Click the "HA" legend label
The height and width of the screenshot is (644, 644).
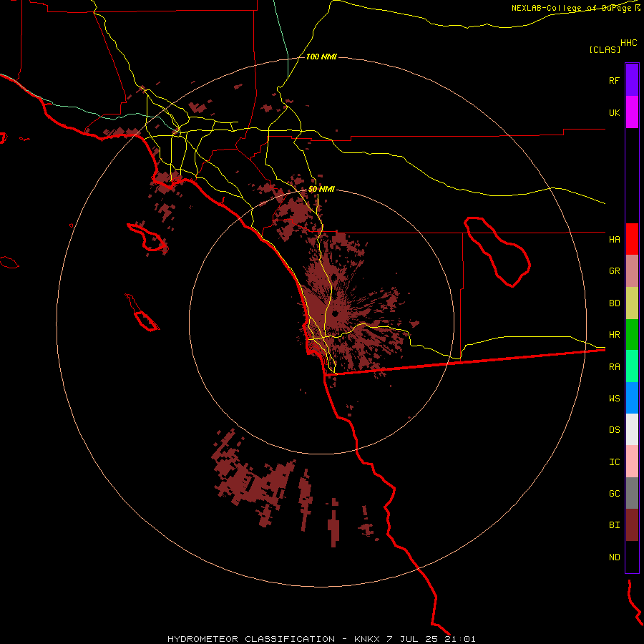(x=614, y=239)
